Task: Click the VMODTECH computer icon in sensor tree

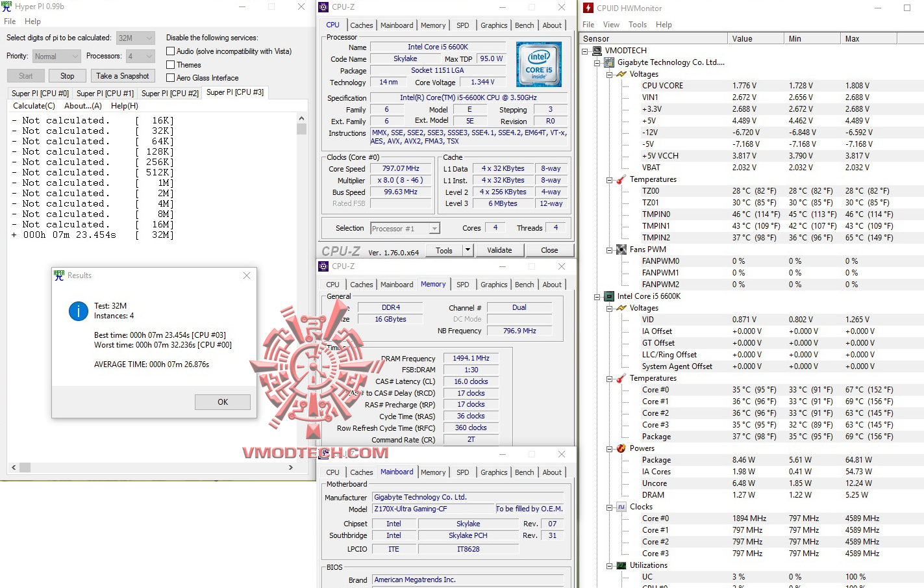Action: pyautogui.click(x=597, y=51)
